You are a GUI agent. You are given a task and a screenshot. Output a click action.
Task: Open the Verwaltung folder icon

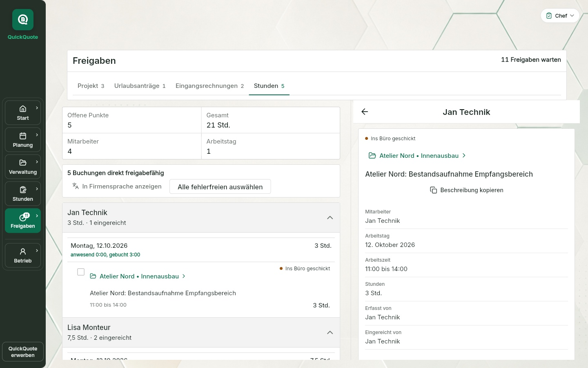point(23,163)
